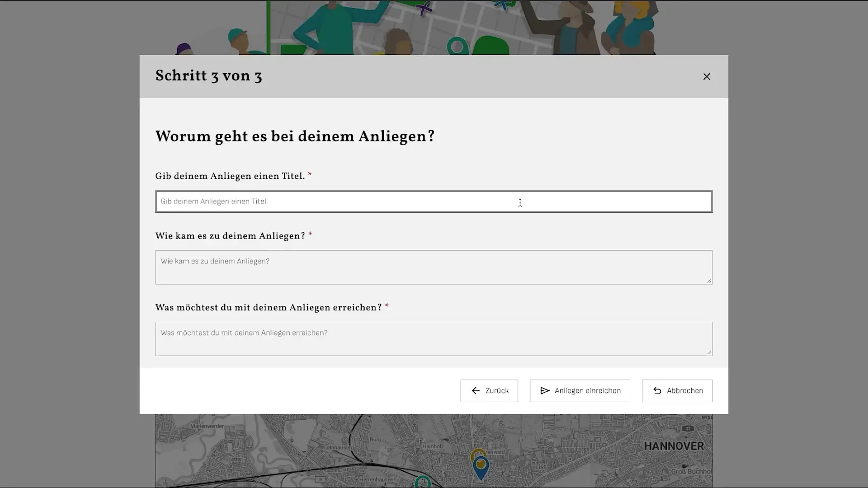Viewport: 868px width, 488px height.
Task: Submit with Anliegen einreichen button
Action: [580, 390]
